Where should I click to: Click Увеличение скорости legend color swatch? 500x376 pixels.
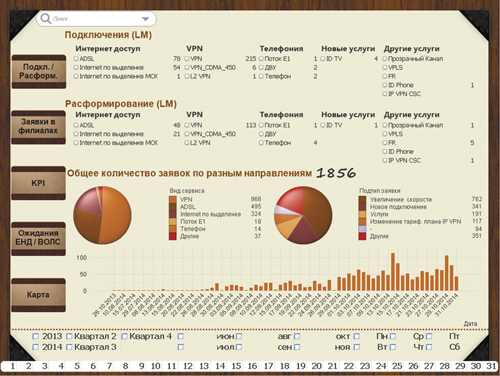pyautogui.click(x=362, y=199)
